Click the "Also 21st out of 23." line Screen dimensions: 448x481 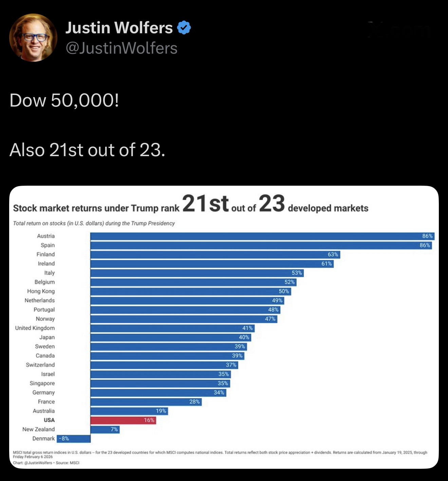pos(87,150)
